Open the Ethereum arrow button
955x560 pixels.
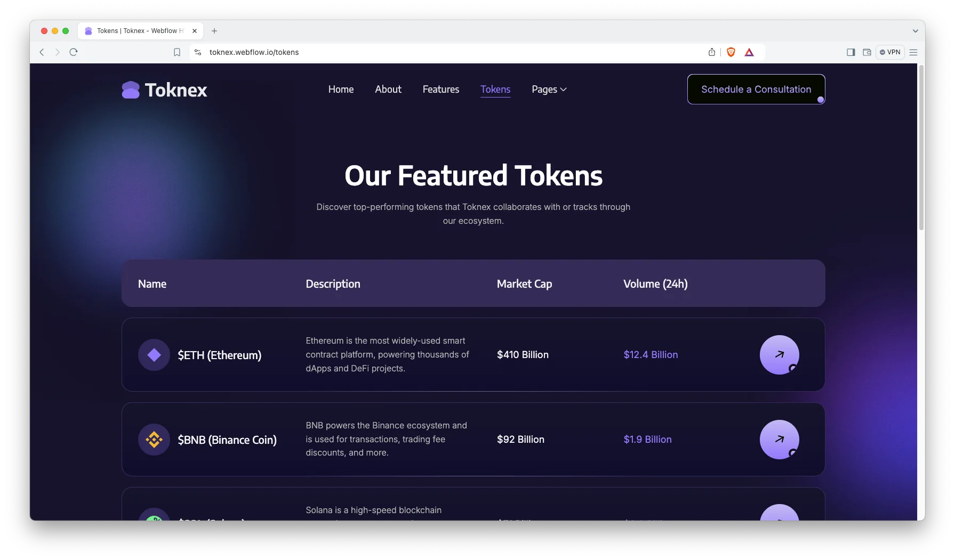[779, 355]
